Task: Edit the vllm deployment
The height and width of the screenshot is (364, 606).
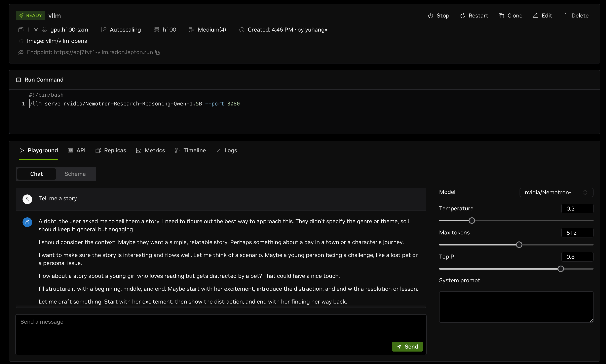Action: (542, 16)
